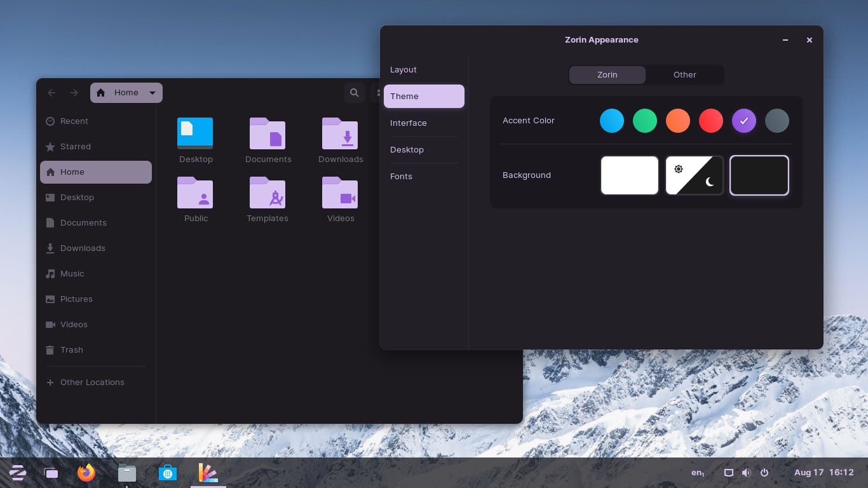Open the Software store from taskbar
Image resolution: width=868 pixels, height=488 pixels.
pyautogui.click(x=168, y=473)
